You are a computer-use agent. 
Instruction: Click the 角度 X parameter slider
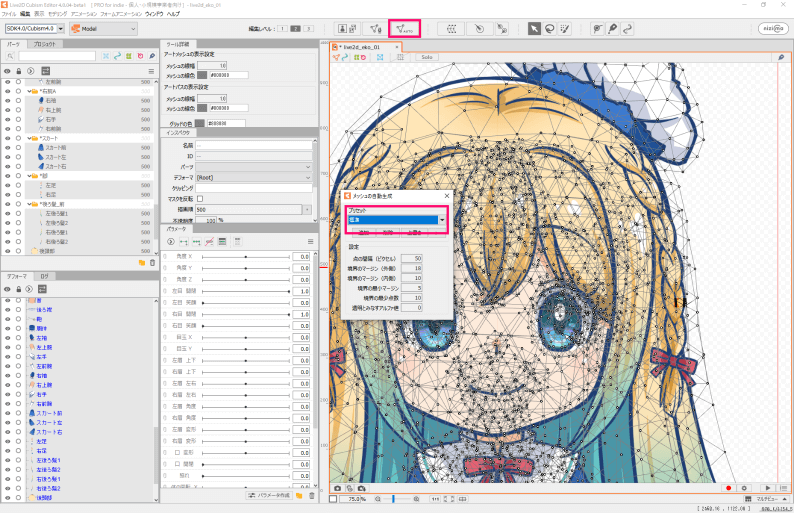coord(246,257)
